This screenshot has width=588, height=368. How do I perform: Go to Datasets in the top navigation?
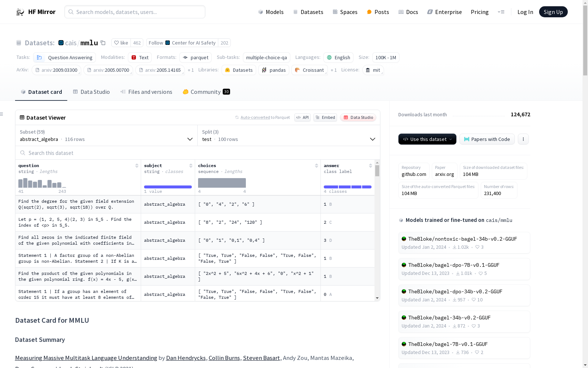click(308, 12)
